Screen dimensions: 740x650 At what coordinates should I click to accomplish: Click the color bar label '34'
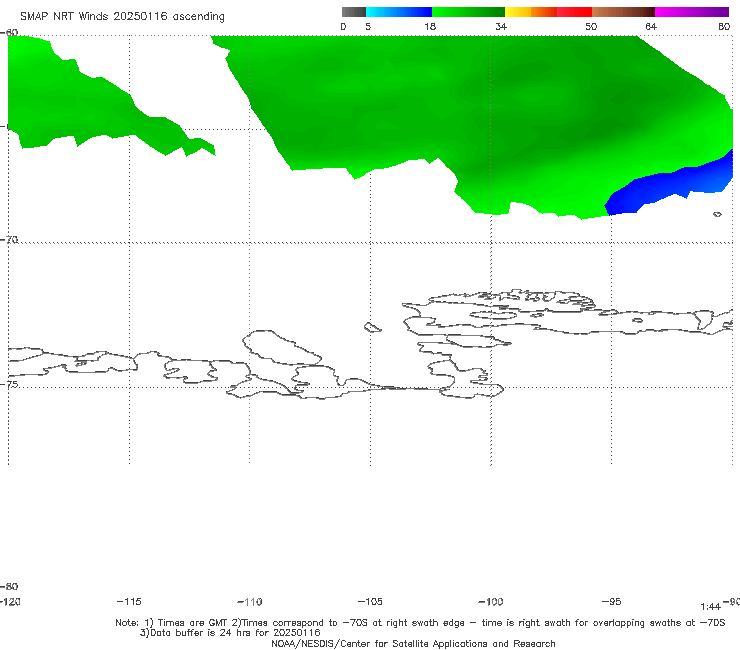pos(501,26)
